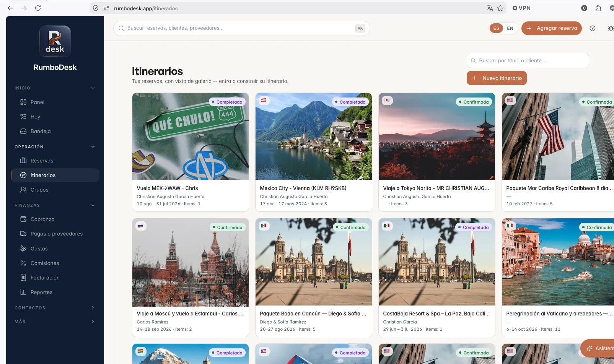Screen dimensions: 614x364
Task: Bookmark this page with star icon
Action: [500, 8]
